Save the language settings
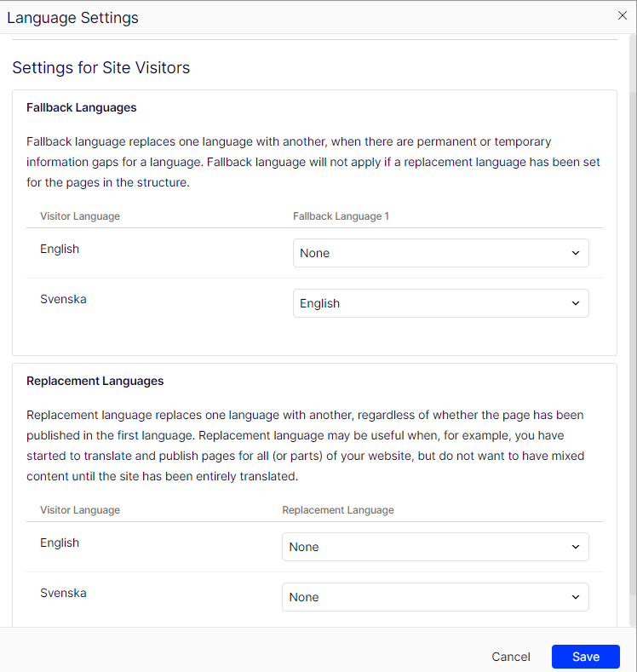The image size is (637, 672). point(586,657)
